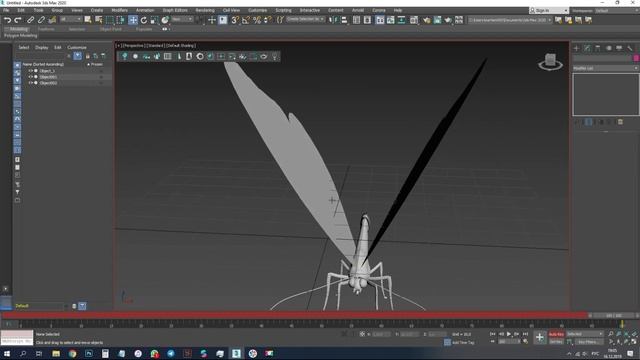The width and height of the screenshot is (640, 360).
Task: Toggle the Percent Snap icon
Action: (x=257, y=20)
